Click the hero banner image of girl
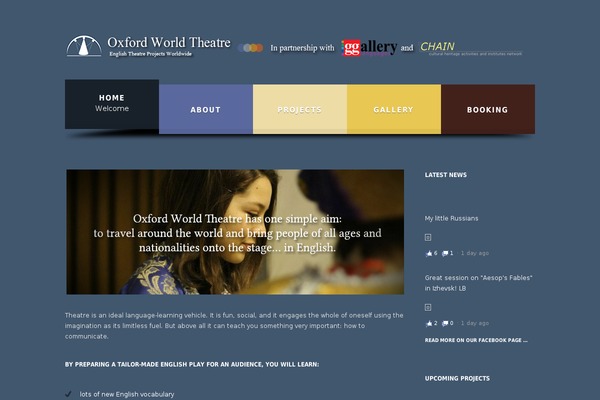Image resolution: width=600 pixels, height=400 pixels. coord(235,232)
